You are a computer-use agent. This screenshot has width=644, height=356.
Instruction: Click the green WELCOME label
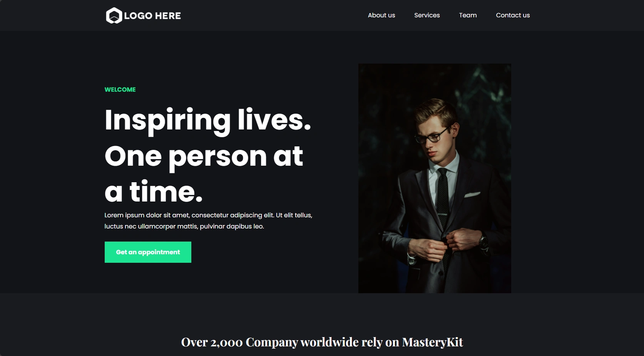tap(120, 89)
